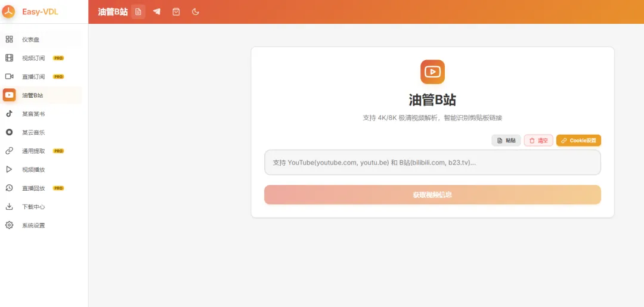The image size is (644, 307).
Task: Click the 直播回放 history icon
Action: (x=9, y=188)
